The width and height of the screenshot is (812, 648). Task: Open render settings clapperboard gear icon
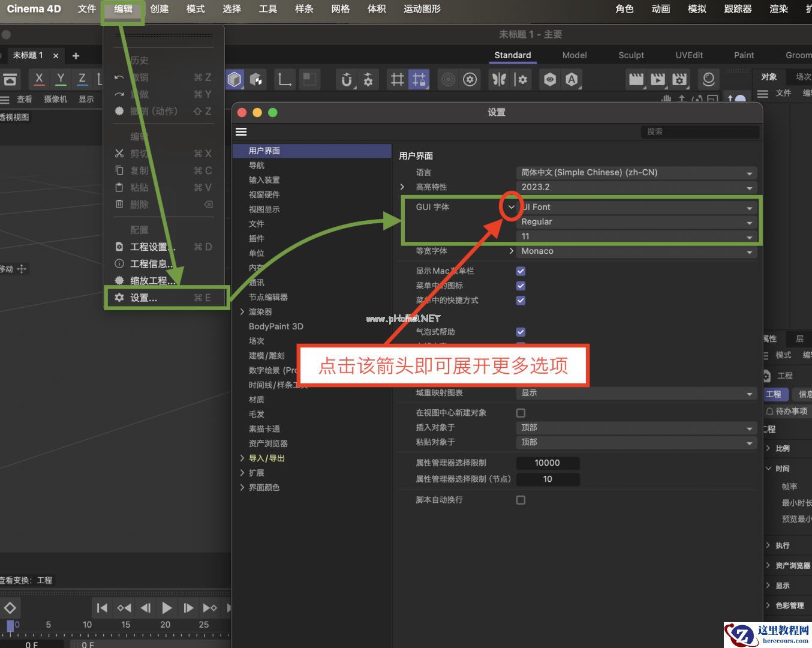coord(679,79)
